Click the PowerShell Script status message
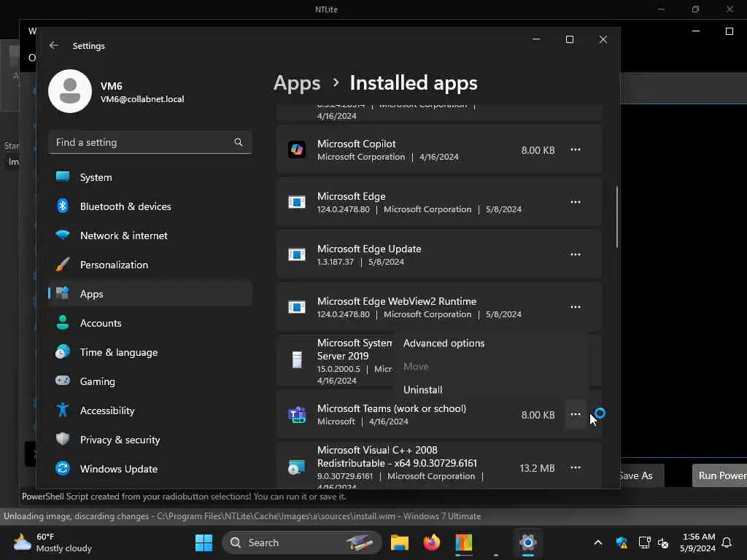Viewport: 747px width, 560px height. [x=184, y=496]
